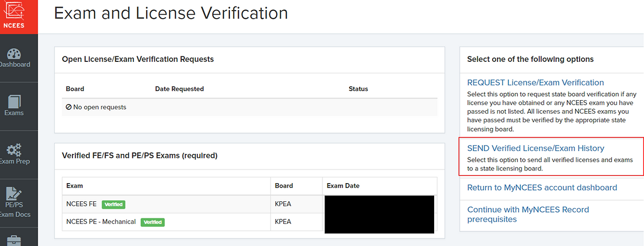Click the Dashboard sidebar label
The width and height of the screenshot is (644, 246).
tap(15, 64)
